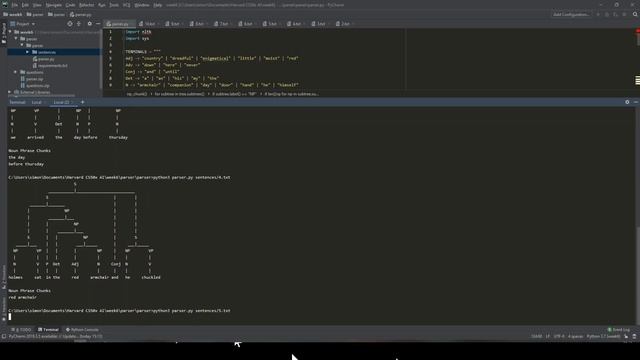
Task: Select the Local (2) terminal tab
Action: [x=62, y=102]
